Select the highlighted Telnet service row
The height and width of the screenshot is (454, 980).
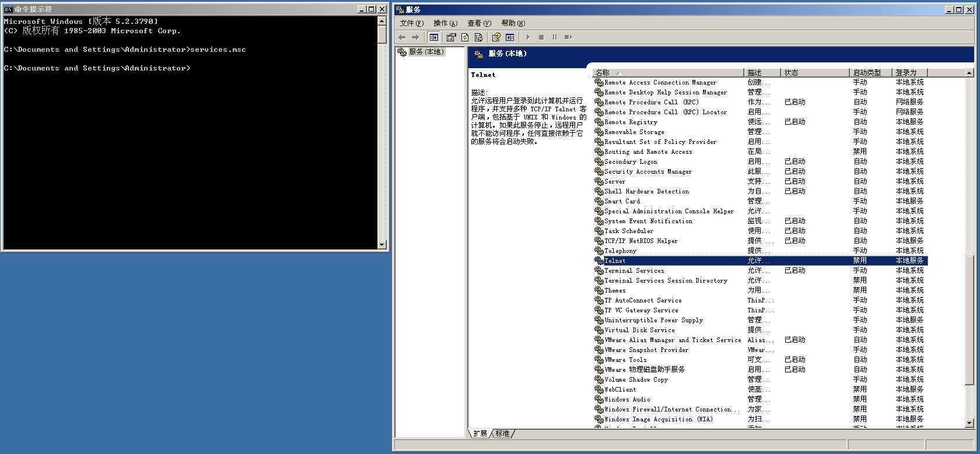click(761, 261)
